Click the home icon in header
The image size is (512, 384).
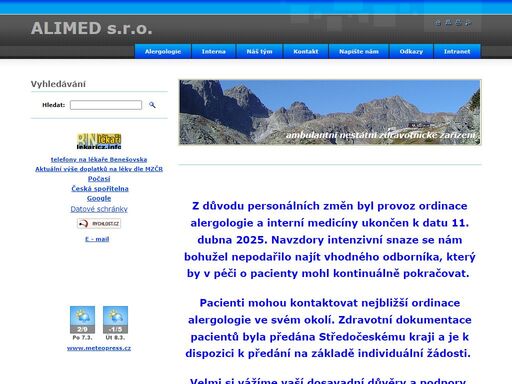pyautogui.click(x=438, y=23)
